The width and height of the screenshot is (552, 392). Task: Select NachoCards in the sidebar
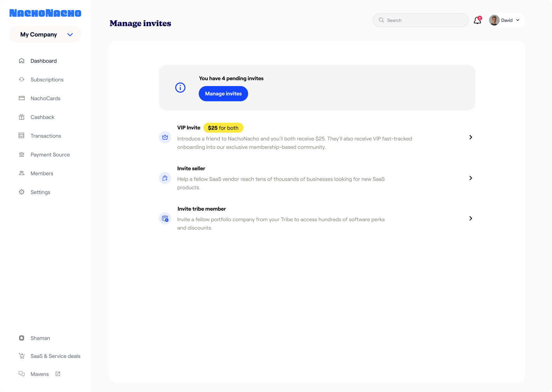pos(45,98)
